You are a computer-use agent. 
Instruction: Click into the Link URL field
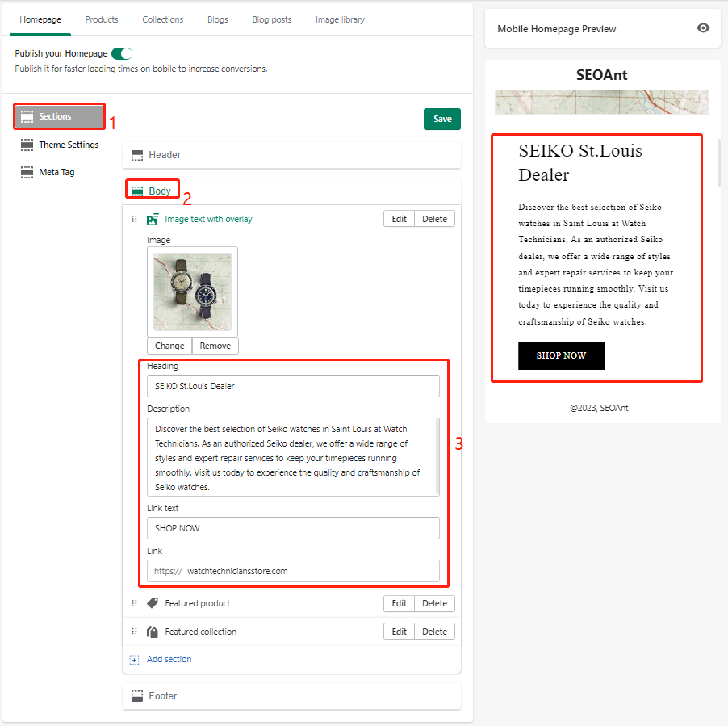293,571
